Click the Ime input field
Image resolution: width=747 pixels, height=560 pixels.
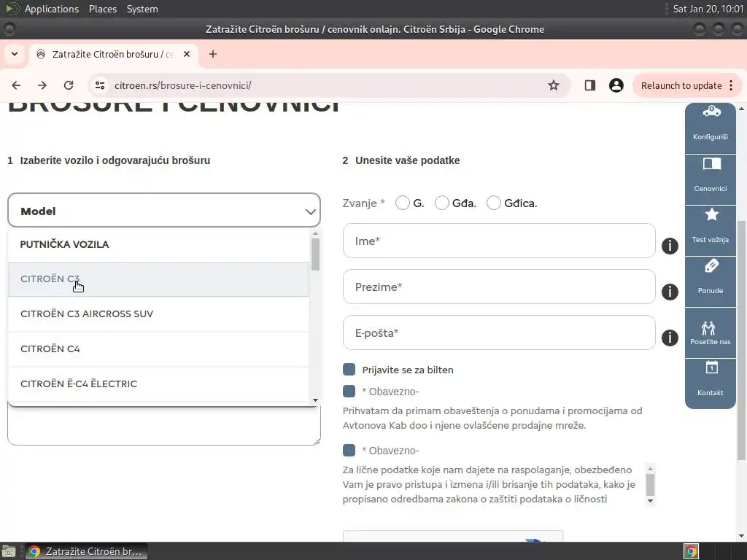click(499, 241)
